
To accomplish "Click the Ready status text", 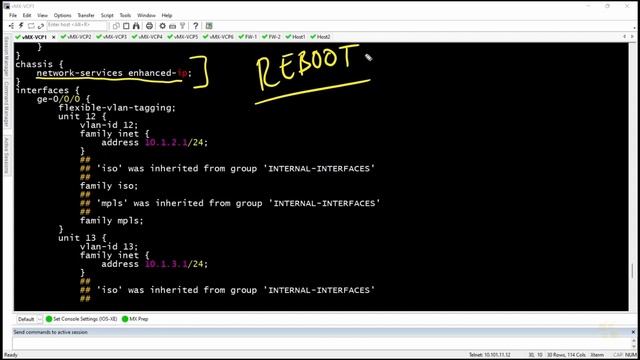I will point(11,355).
